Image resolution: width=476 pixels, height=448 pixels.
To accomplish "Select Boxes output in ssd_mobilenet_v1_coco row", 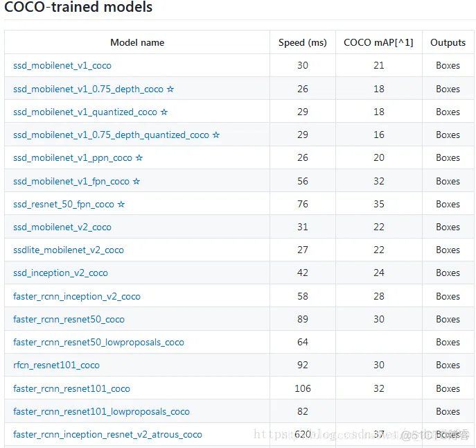I will (x=448, y=65).
